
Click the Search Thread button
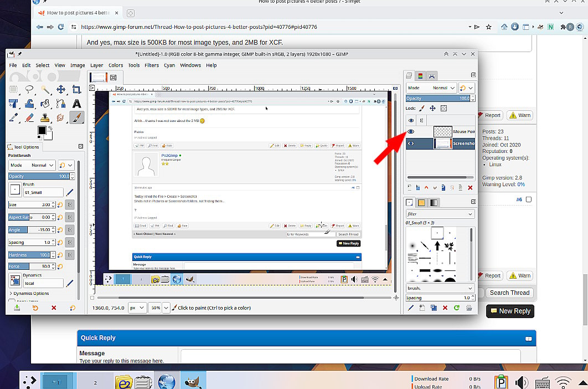click(x=509, y=293)
